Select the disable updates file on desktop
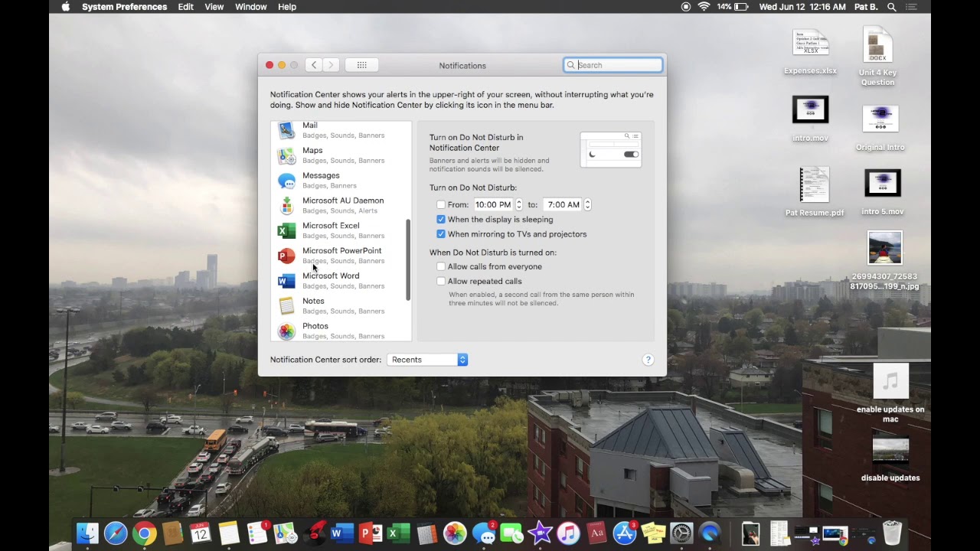This screenshot has width=980, height=551. tap(890, 459)
